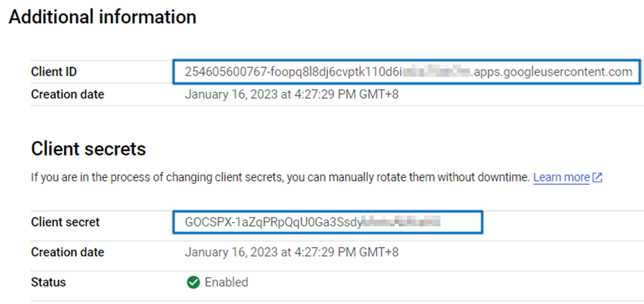644x304 pixels.
Task: Open the Learn more link
Action: (x=561, y=178)
